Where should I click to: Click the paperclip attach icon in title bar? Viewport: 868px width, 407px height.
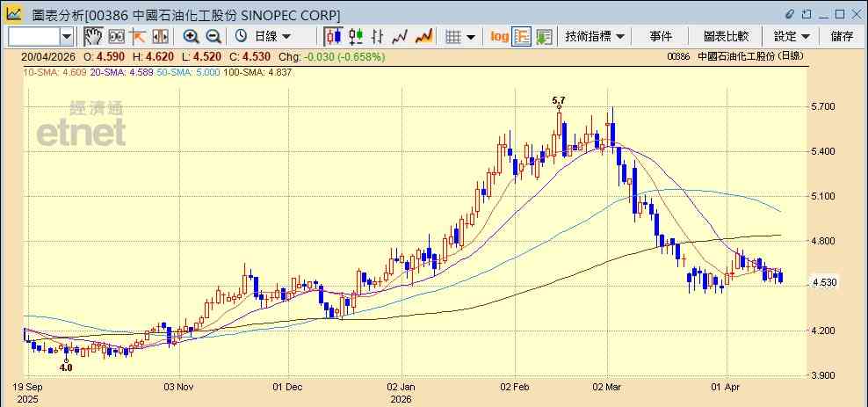790,14
